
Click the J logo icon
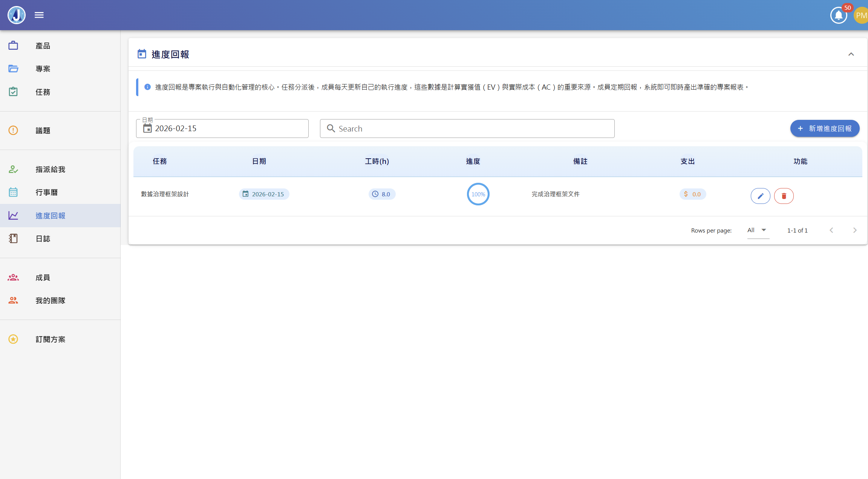(x=17, y=15)
